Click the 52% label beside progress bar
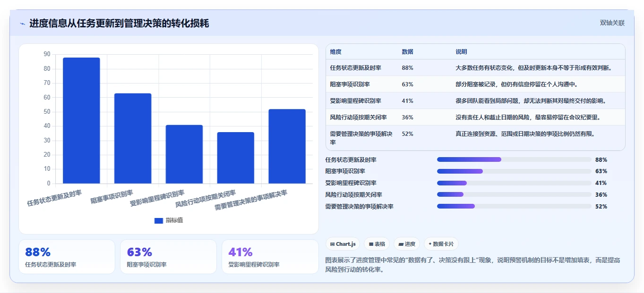Viewport: 644px width, 293px height. [x=601, y=206]
